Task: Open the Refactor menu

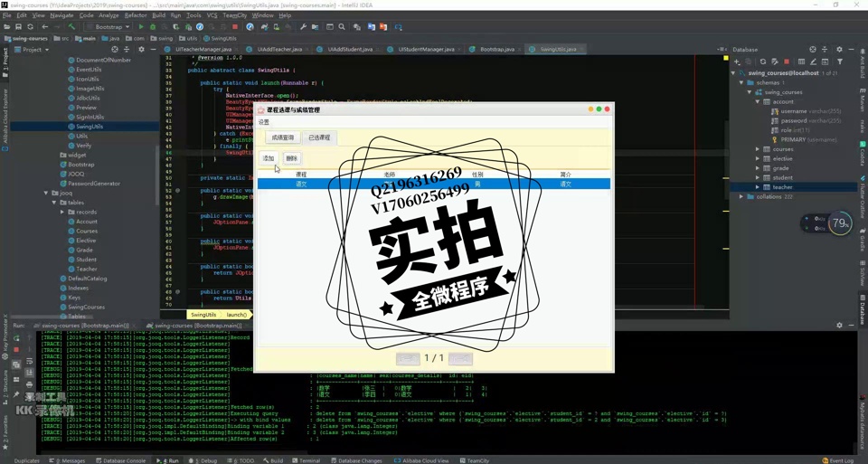Action: 136,15
